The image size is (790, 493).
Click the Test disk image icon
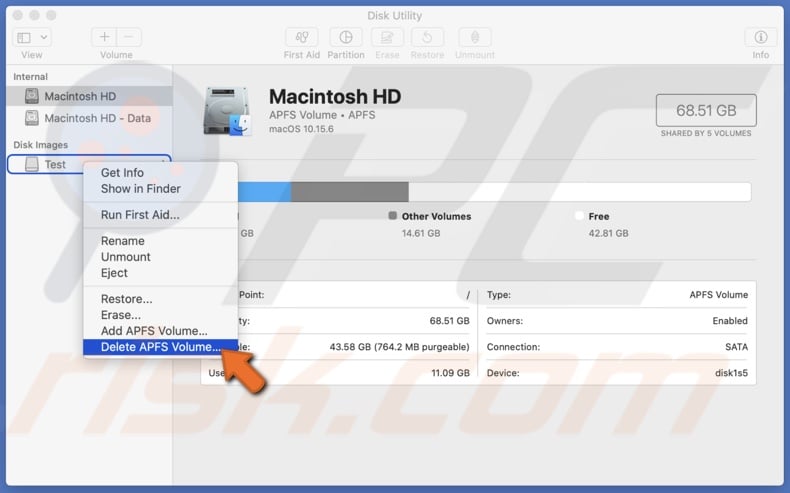click(x=32, y=164)
